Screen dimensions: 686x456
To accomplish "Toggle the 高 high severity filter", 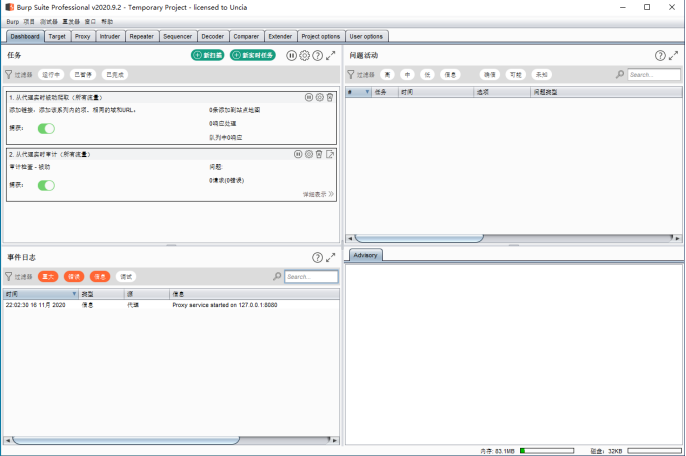I will point(387,74).
